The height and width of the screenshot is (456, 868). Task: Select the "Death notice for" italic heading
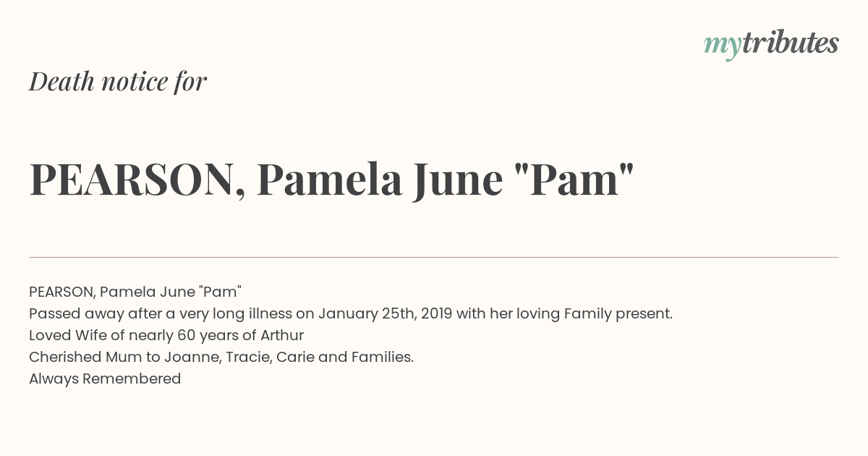pyautogui.click(x=118, y=82)
